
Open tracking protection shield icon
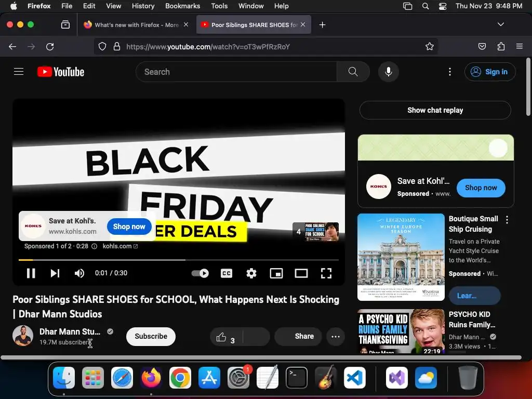pos(102,46)
